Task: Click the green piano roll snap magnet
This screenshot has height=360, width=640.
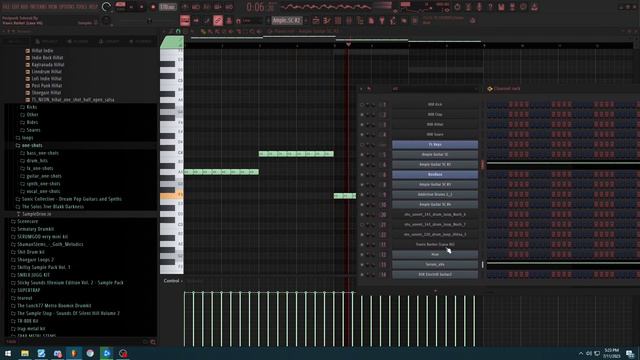Action: point(178,31)
